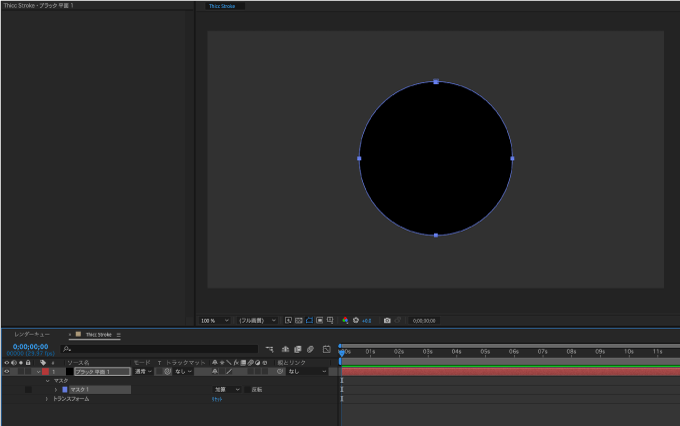Image resolution: width=680 pixels, height=426 pixels.
Task: Open the mask mode 加算 dropdown
Action: pos(227,390)
